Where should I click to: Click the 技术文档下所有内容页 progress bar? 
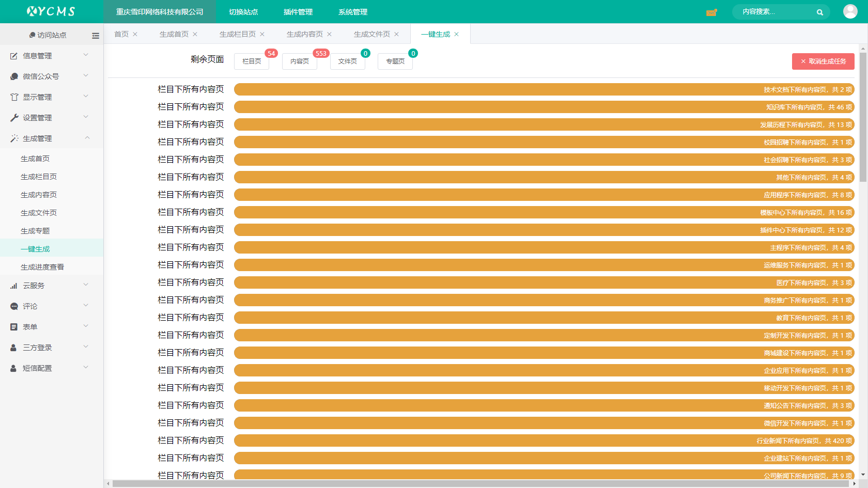click(x=544, y=89)
